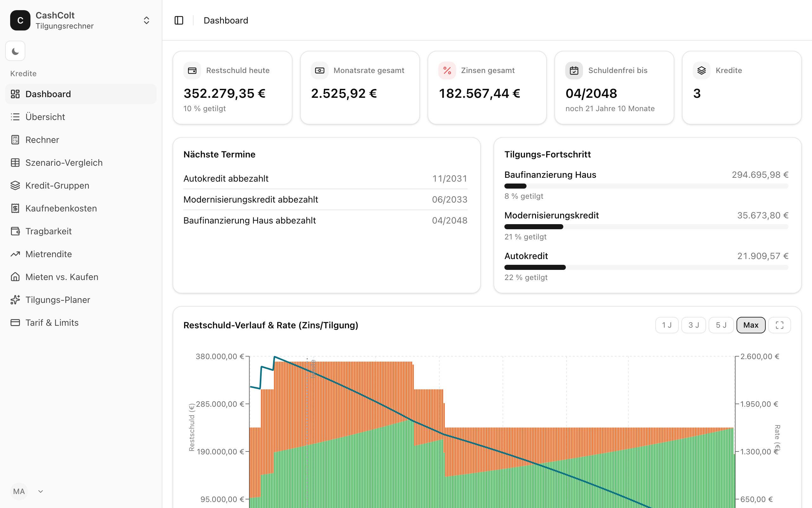The width and height of the screenshot is (812, 508).
Task: Click the 06/2033 date value
Action: pyautogui.click(x=450, y=200)
